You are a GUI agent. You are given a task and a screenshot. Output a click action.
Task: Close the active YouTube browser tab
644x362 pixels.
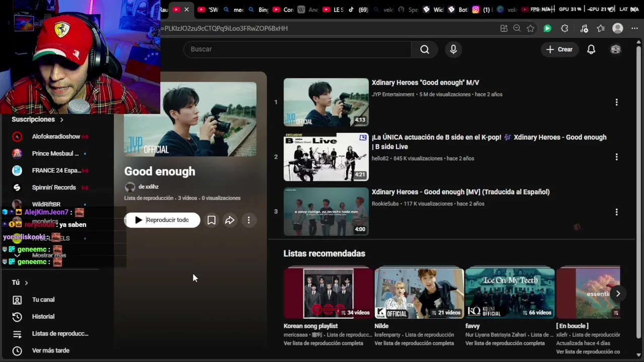coord(187,10)
